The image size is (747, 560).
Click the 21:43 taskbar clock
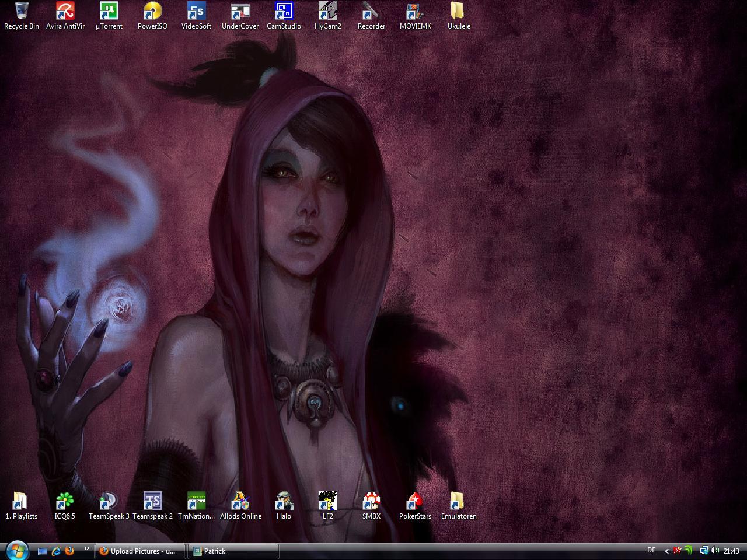(x=731, y=551)
